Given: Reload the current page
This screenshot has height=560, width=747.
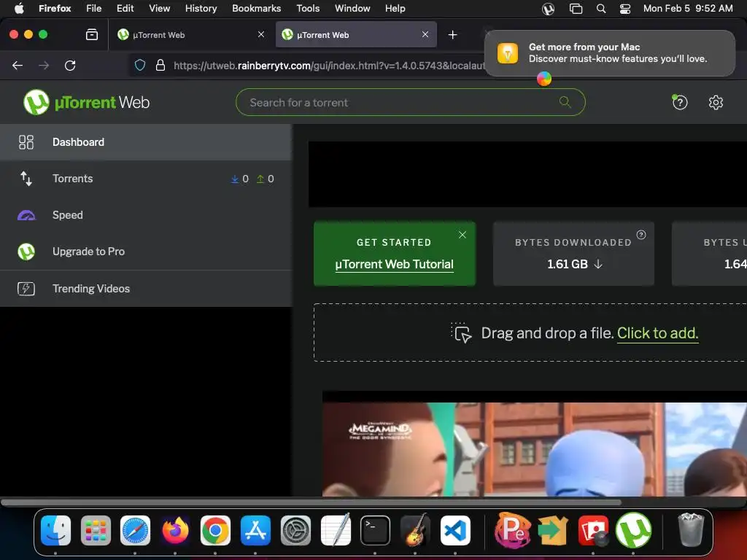Looking at the screenshot, I should 70,65.
